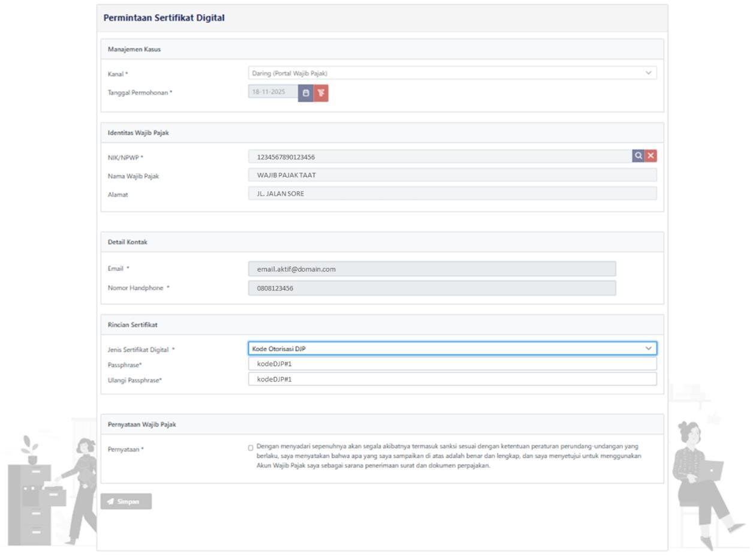
Task: Click the Tanggal Permohonan date field
Action: click(273, 92)
